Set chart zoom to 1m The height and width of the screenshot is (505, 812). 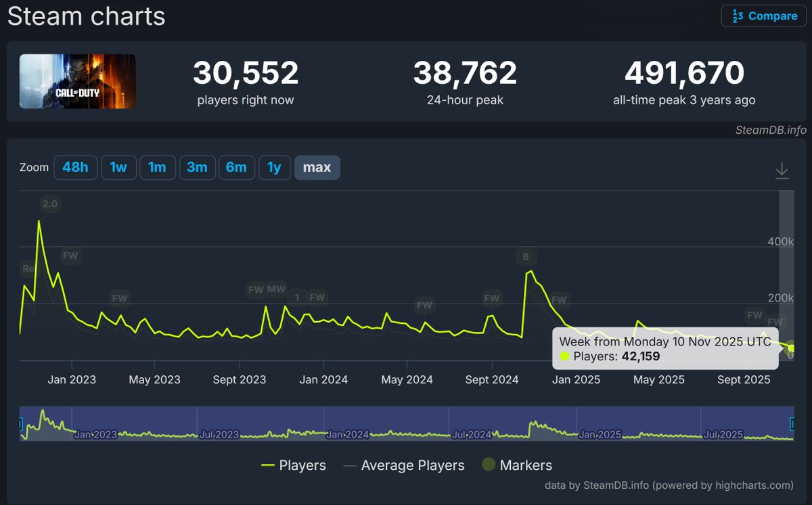pyautogui.click(x=158, y=167)
